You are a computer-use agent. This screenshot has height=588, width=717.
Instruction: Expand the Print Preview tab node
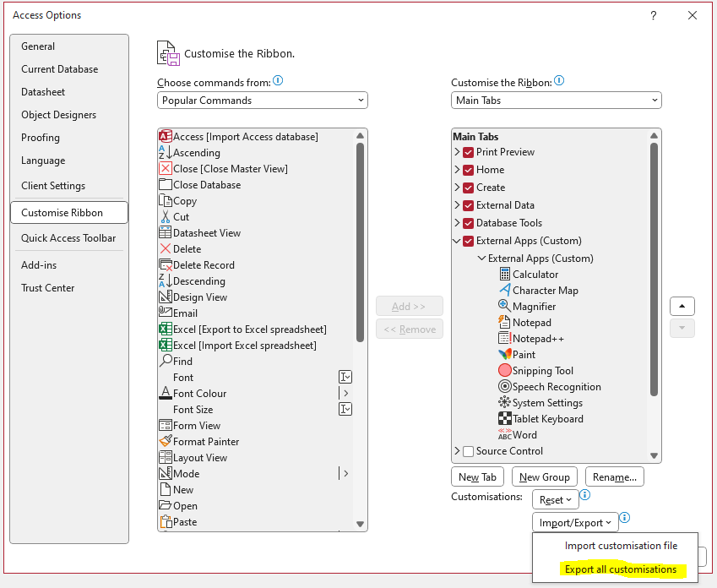click(457, 151)
